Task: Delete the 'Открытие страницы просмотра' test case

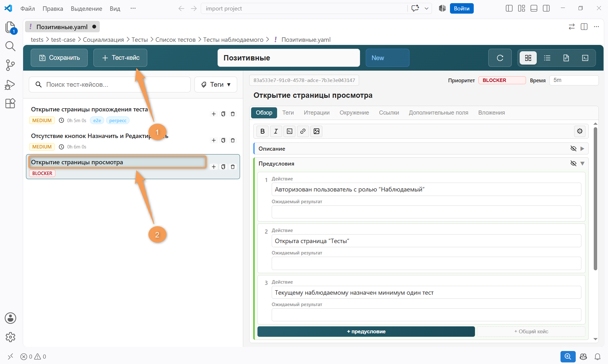Action: coord(233,167)
